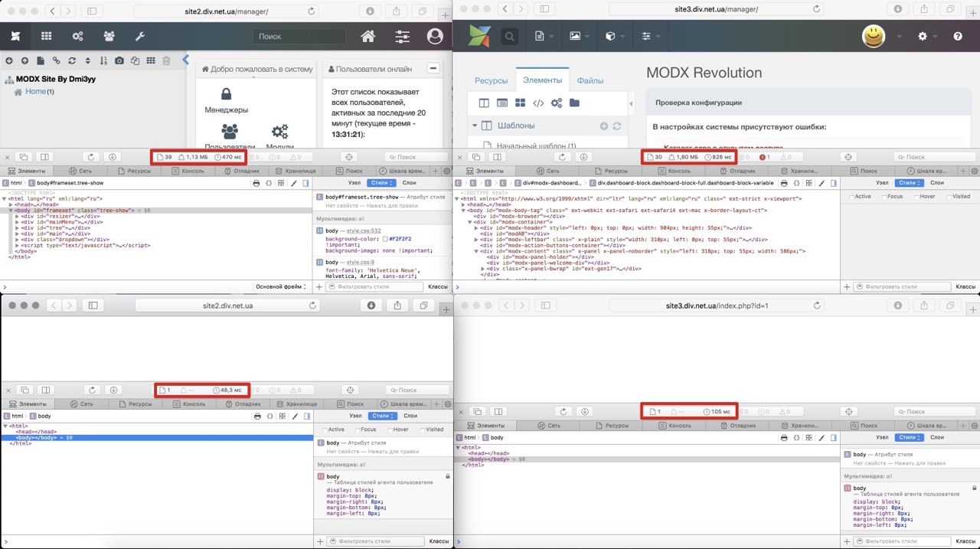Open the Стили dropdown in site2 blank inspector
The height and width of the screenshot is (549, 980).
pos(381,416)
